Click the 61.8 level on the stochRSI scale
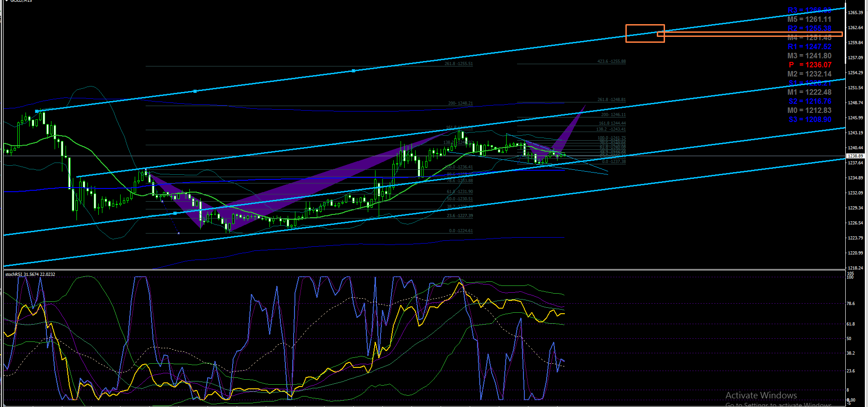 tap(851, 324)
